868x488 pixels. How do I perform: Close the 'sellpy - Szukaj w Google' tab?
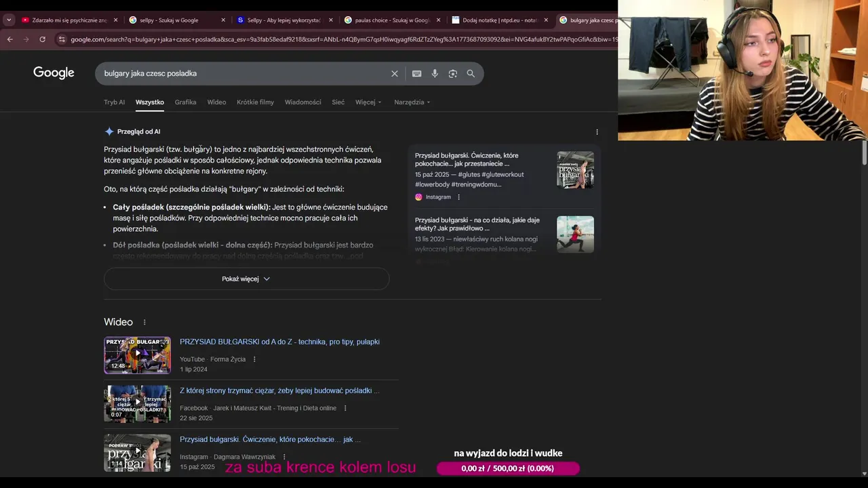coord(223,20)
